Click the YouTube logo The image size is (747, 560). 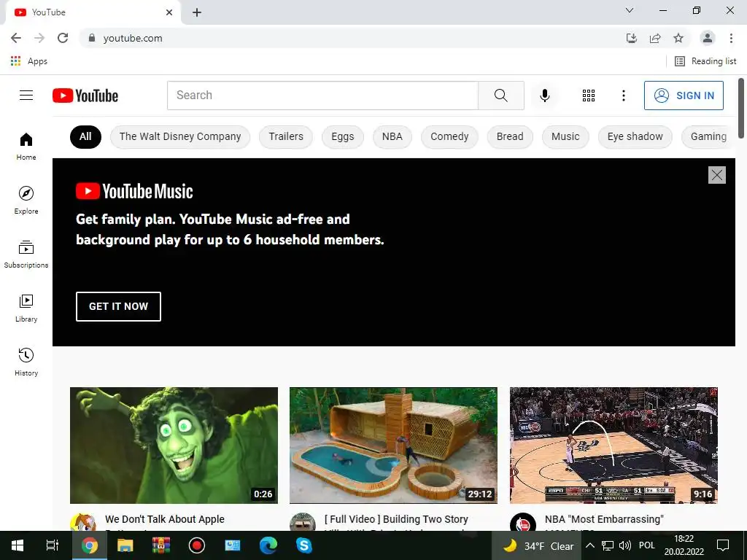[85, 96]
